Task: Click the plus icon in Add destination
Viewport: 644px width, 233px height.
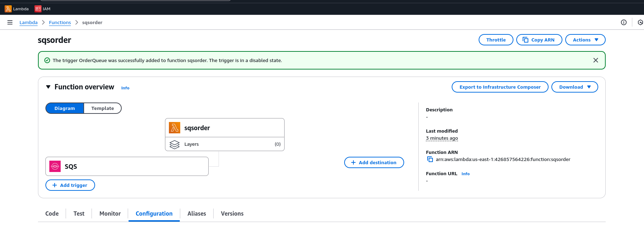Action: click(353, 162)
